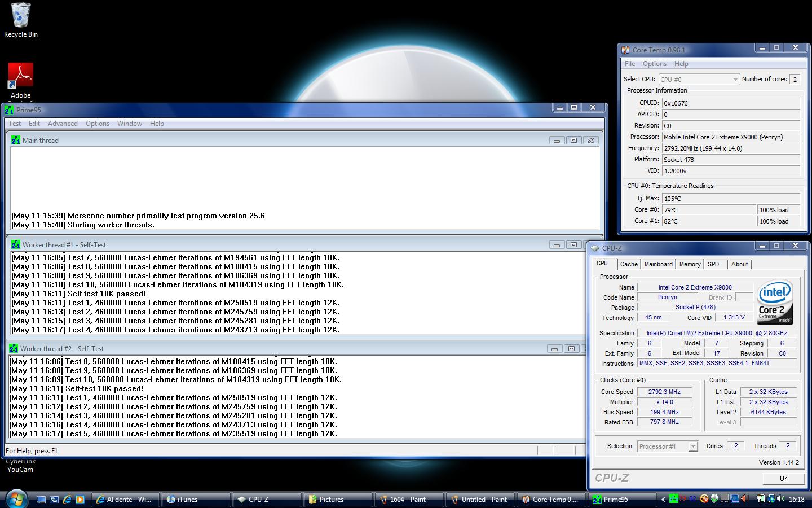This screenshot has width=812, height=508.
Task: Open the Adobe Reader desktop shortcut
Action: [x=21, y=82]
